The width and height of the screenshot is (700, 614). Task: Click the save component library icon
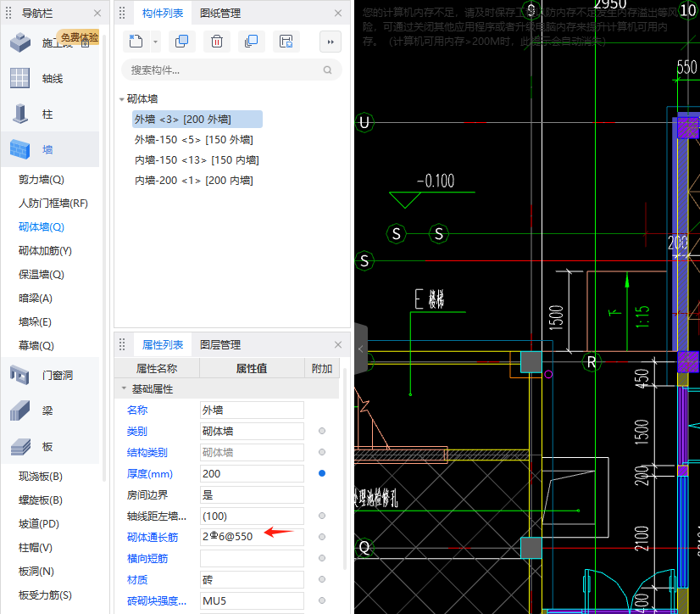click(x=286, y=42)
